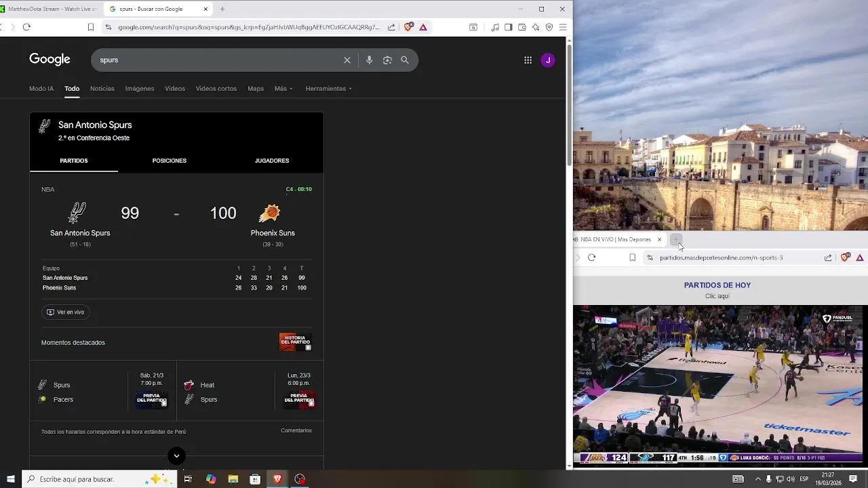Open the Brave playlist music icon
This screenshot has width=868, height=488.
pos(495,27)
